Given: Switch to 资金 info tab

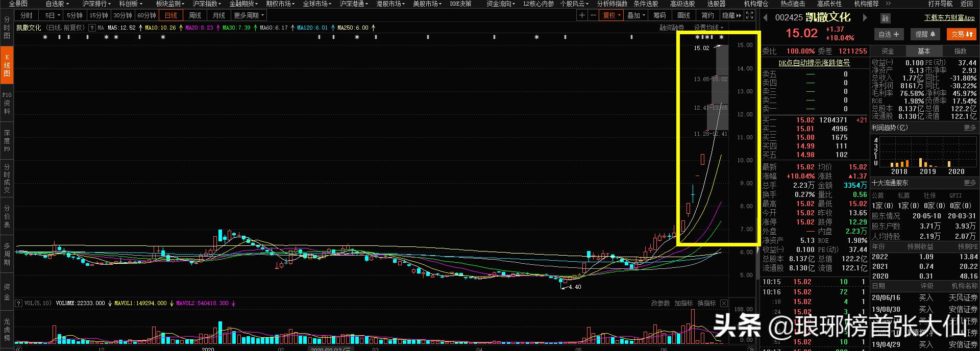Looking at the screenshot, I should tap(888, 51).
